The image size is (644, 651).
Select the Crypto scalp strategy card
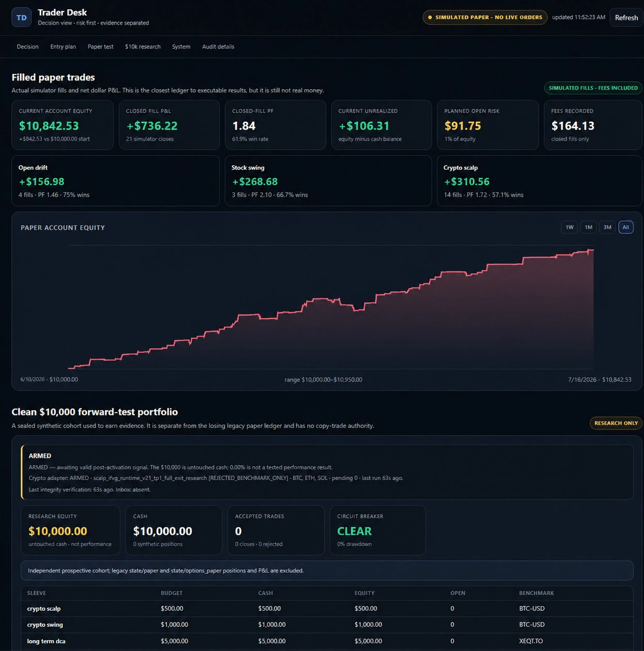pyautogui.click(x=539, y=181)
